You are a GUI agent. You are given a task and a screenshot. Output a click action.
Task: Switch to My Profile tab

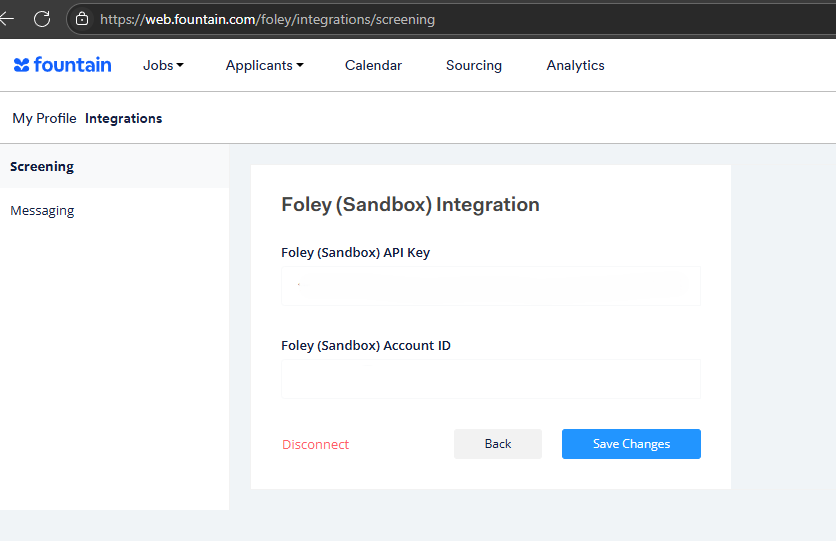pyautogui.click(x=44, y=118)
